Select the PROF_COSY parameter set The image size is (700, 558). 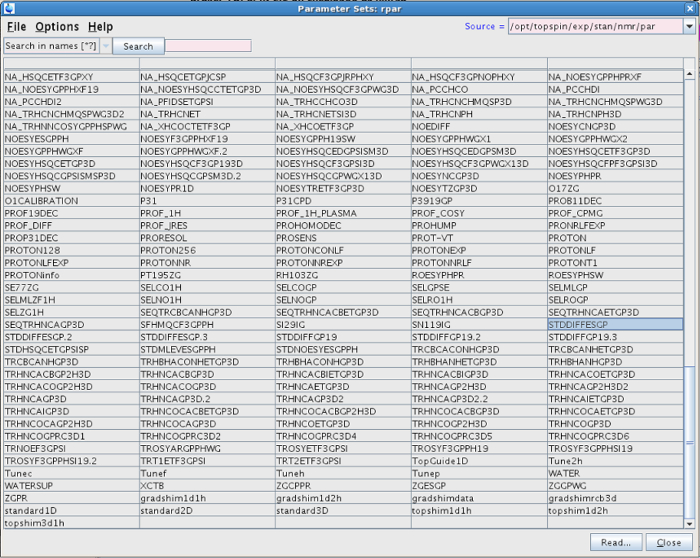[479, 213]
